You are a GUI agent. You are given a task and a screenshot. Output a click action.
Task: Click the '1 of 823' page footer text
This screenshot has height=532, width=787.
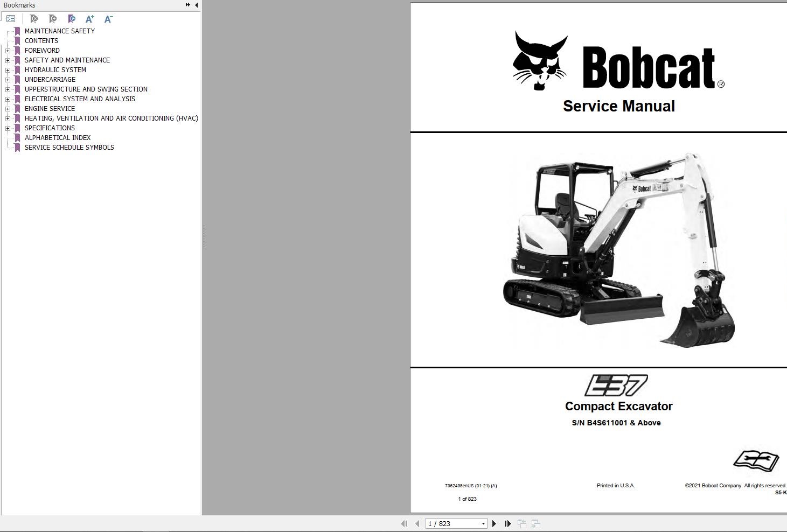point(467,499)
